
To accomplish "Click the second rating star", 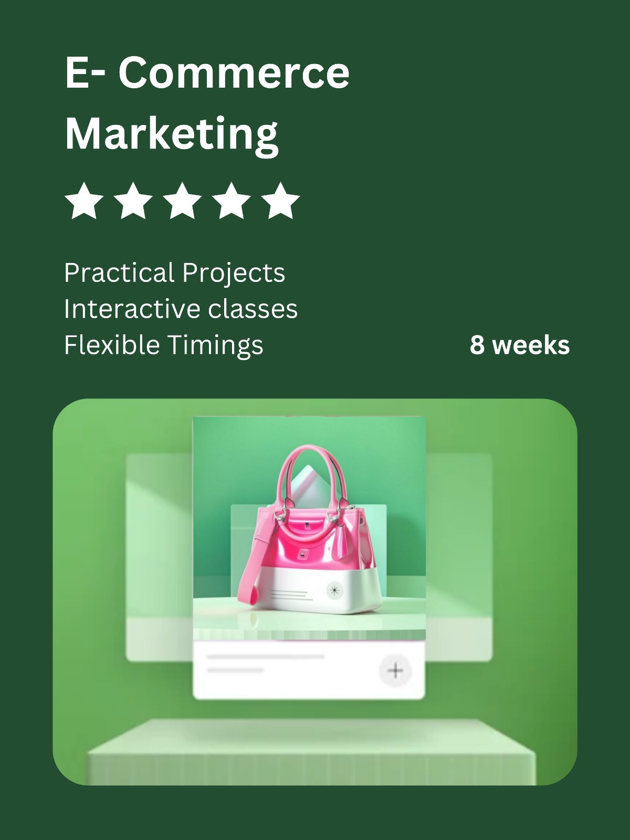I will pos(133,201).
